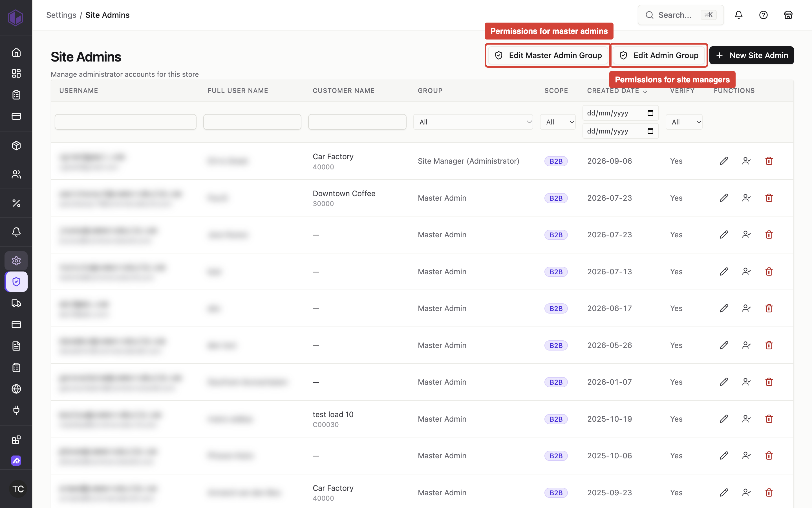The height and width of the screenshot is (508, 812).
Task: Open the storefront icon in top bar
Action: click(788, 15)
